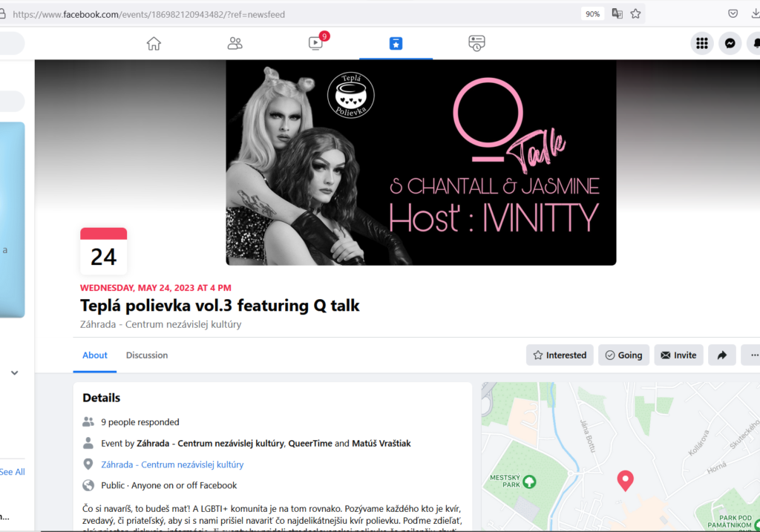Toggle Going for the event
Image resolution: width=760 pixels, height=532 pixels.
click(x=623, y=355)
